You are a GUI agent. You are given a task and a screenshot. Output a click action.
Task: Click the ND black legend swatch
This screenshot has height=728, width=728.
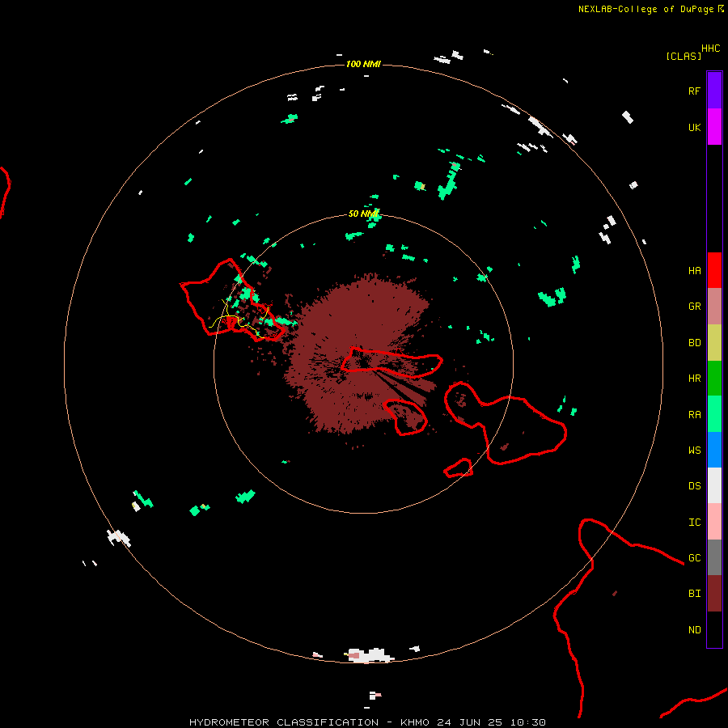(714, 629)
